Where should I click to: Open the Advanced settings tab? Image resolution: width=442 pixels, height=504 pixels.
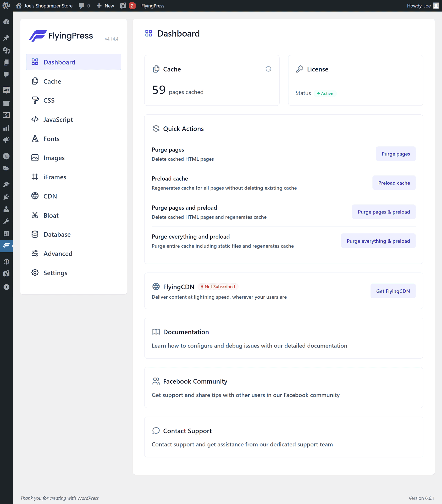(x=74, y=254)
